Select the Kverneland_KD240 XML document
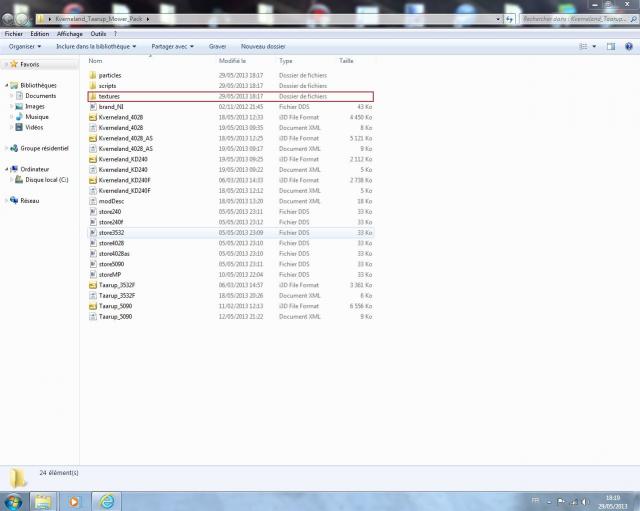This screenshot has height=511, width=640. 231,169
